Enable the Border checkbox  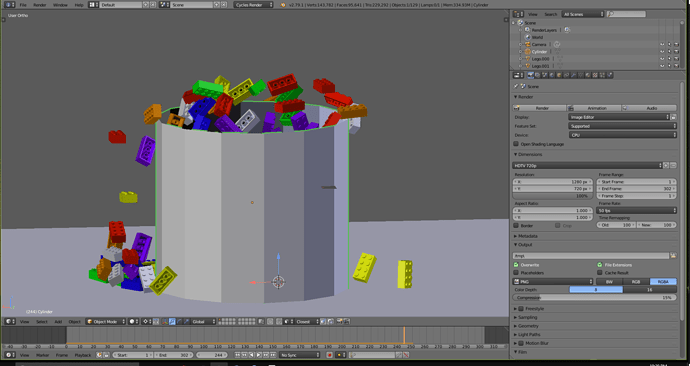tap(516, 226)
